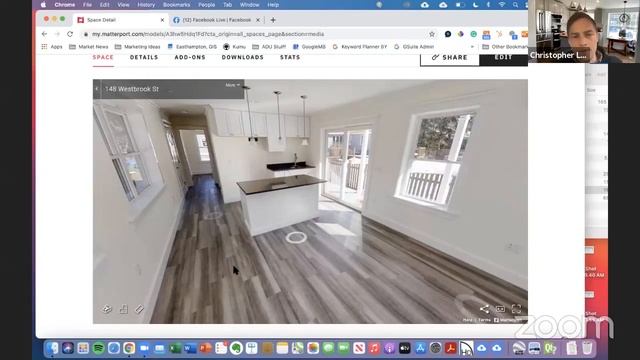Screen dimensions: 640x360
Task: Open the Window menu
Action: [249, 5]
